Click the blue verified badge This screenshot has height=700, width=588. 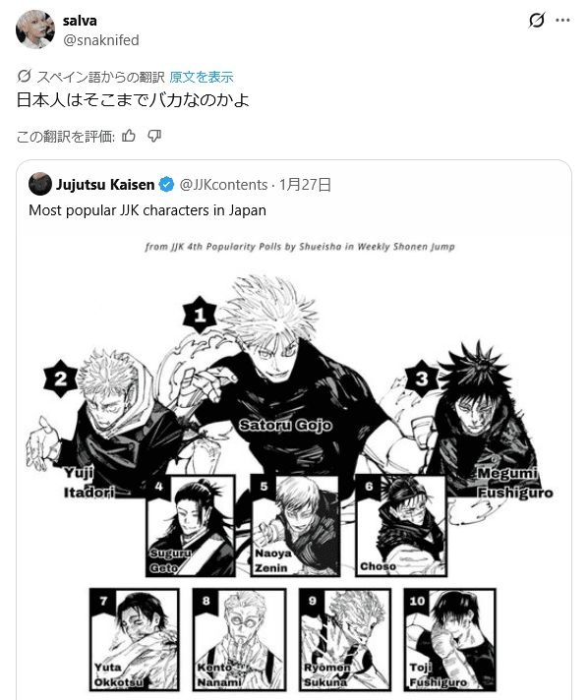pos(166,185)
